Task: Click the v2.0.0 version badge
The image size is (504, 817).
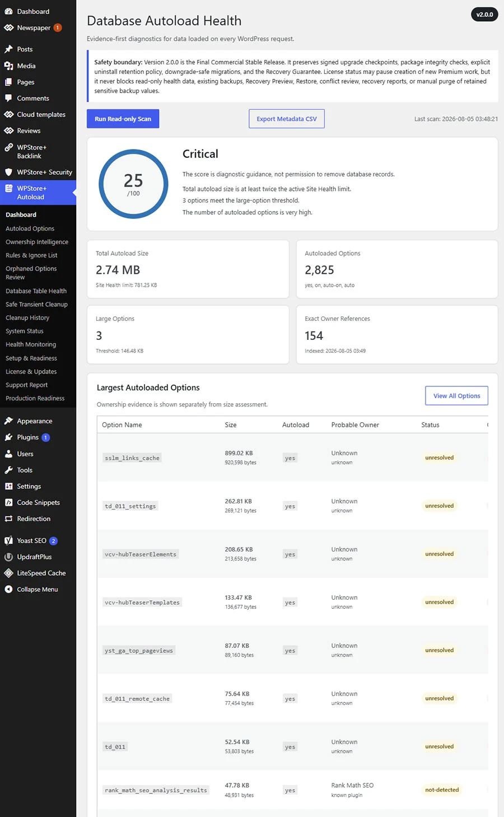Action: click(x=484, y=15)
